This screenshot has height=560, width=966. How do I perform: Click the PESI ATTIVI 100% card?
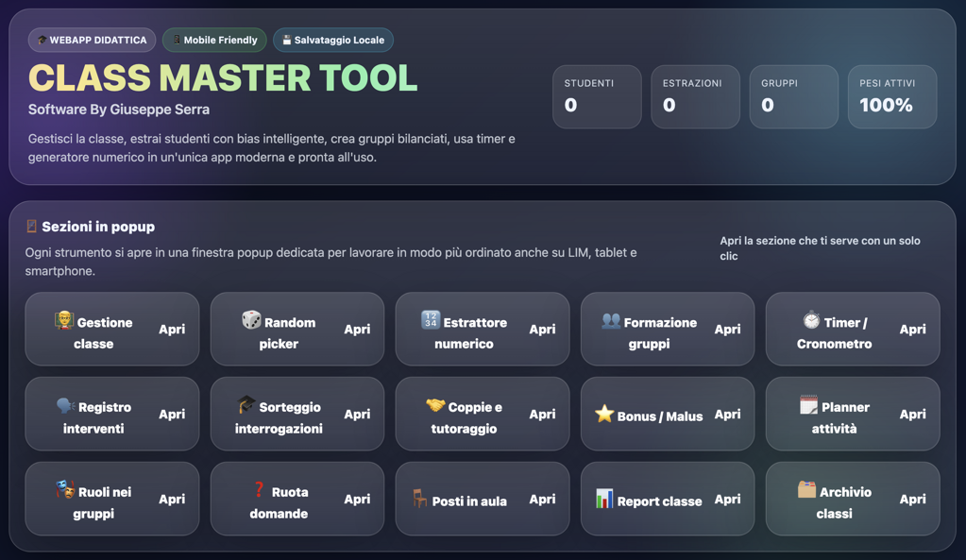click(x=892, y=96)
